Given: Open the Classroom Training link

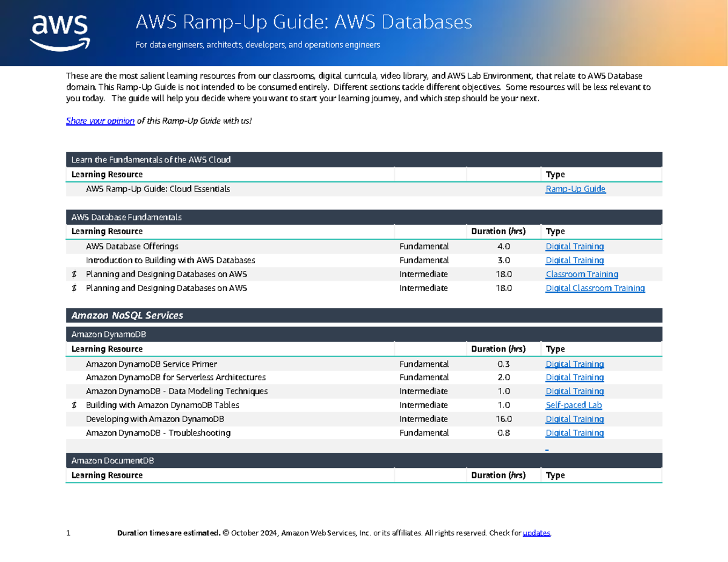Looking at the screenshot, I should tap(582, 274).
